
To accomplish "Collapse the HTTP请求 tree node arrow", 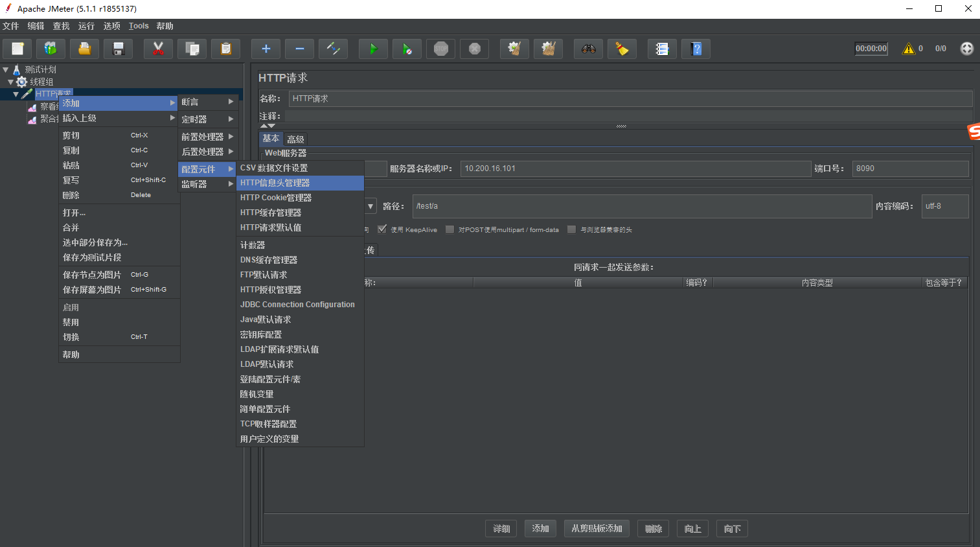I will (x=16, y=94).
